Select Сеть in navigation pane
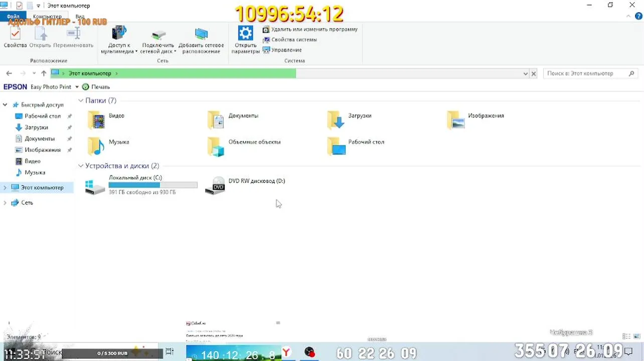 (x=27, y=203)
